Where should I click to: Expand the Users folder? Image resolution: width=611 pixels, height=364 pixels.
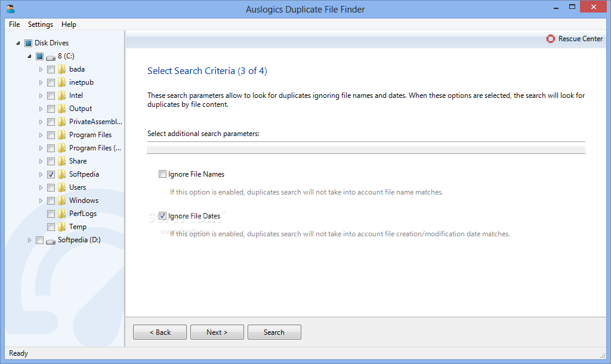(x=41, y=188)
